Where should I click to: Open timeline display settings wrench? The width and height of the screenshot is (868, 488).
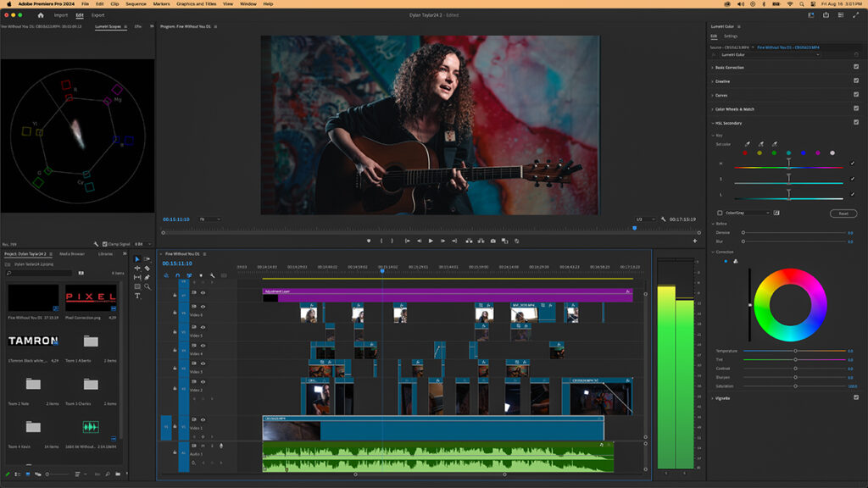[212, 275]
